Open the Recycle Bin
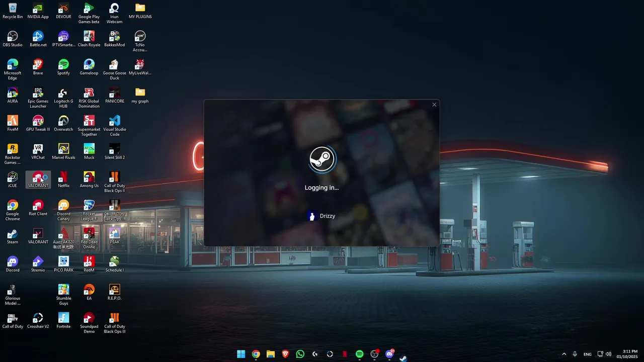Screen dimensions: 644x362 (x=13, y=11)
